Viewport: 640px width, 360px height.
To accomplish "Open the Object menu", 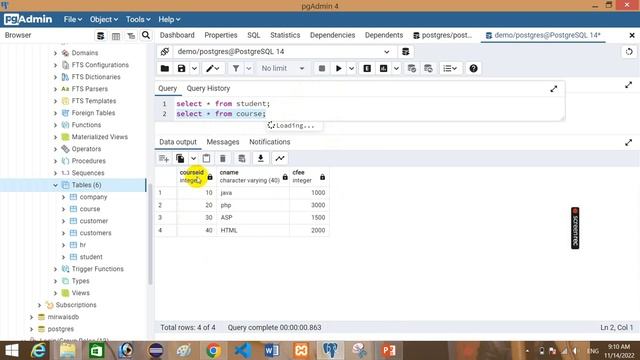I will click(x=104, y=20).
